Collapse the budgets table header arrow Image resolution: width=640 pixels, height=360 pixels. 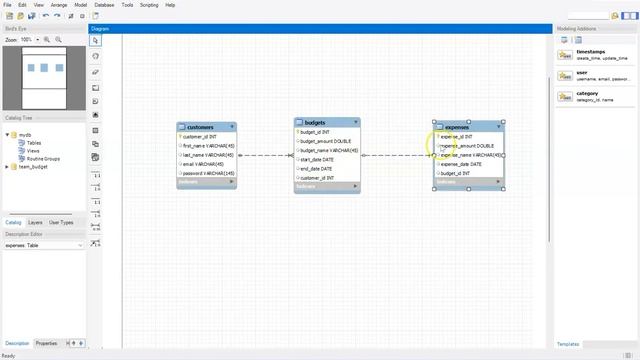coord(356,122)
